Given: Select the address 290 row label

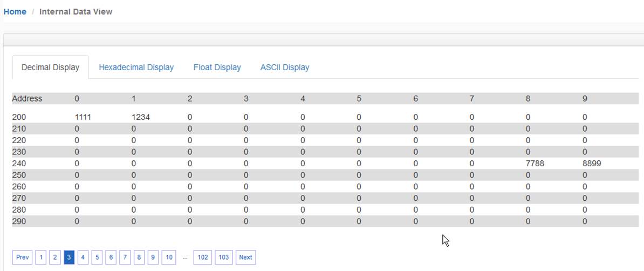Looking at the screenshot, I should (x=18, y=222).
